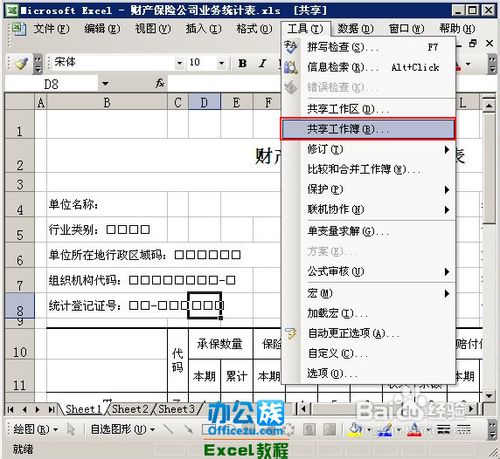The image size is (500, 459).
Task: Select the Line drawing tool
Action: 168,429
